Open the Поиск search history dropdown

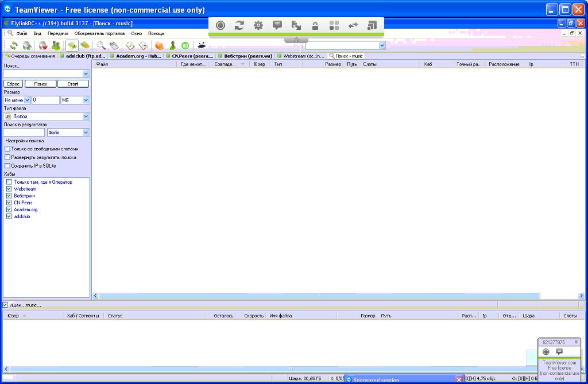tap(86, 74)
